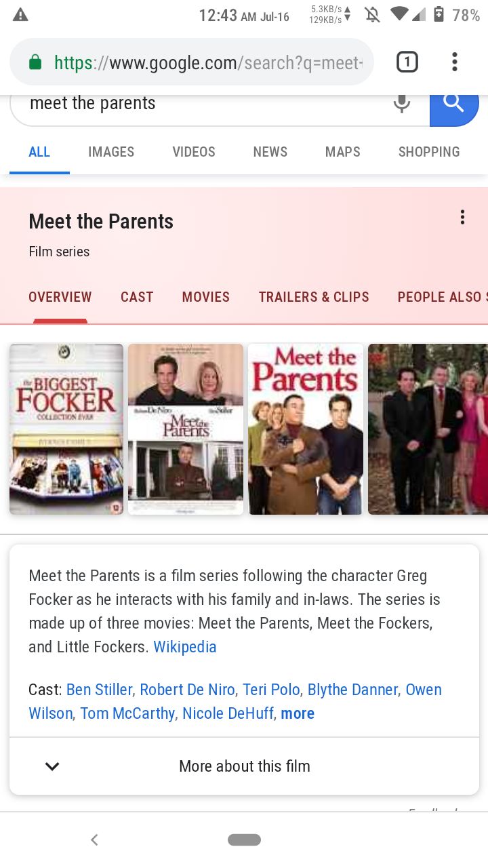
Task: Expand the cast list with more
Action: pos(298,713)
